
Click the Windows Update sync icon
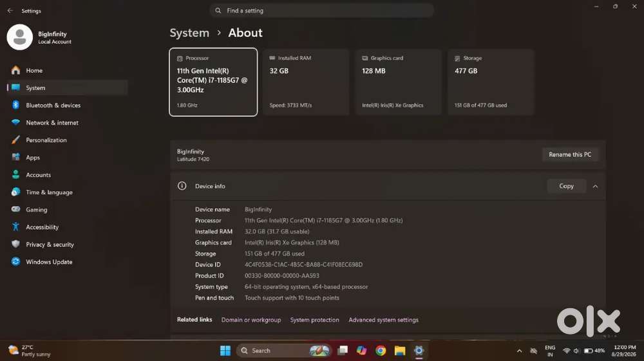coord(15,262)
